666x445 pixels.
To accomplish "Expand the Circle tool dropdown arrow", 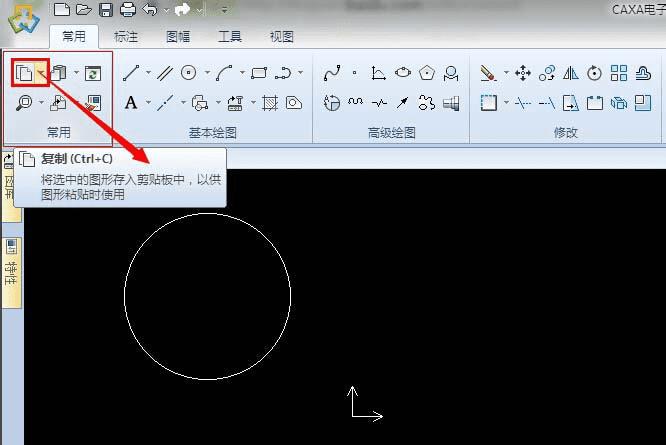I will click(207, 73).
